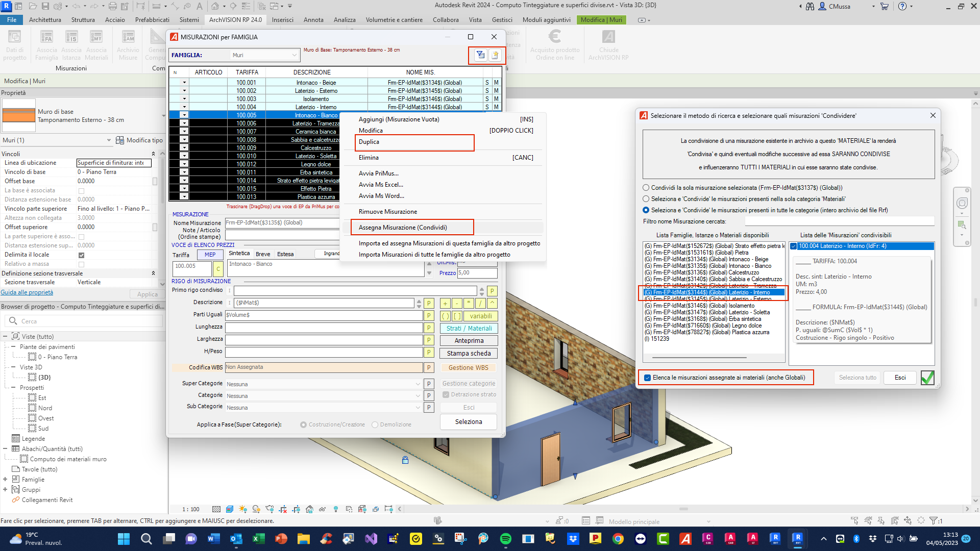Click the Prezzo input field
This screenshot has height=551, width=980.
pyautogui.click(x=477, y=273)
